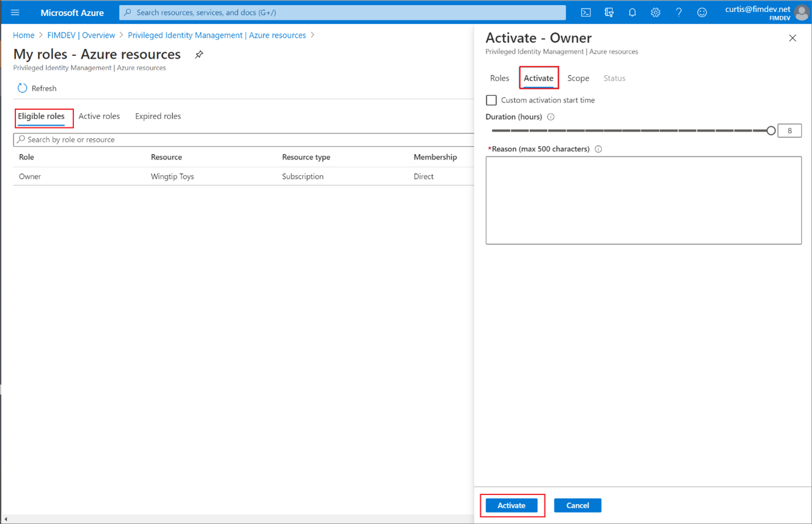Switch to the Active roles tab
The height and width of the screenshot is (524, 812).
[x=99, y=117]
